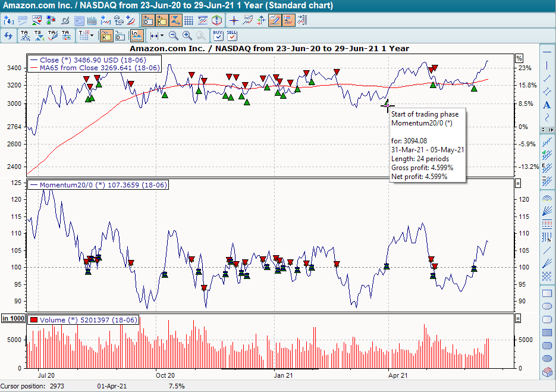Toggle the percent scale button on price chart

[x=519, y=58]
